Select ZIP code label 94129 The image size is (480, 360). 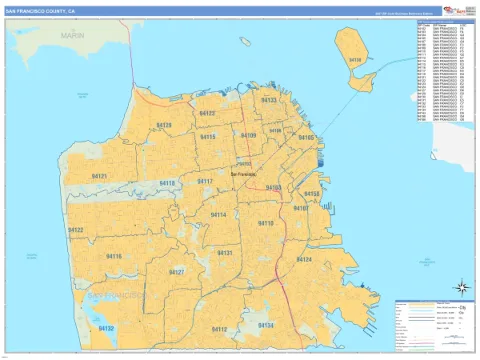tap(164, 125)
